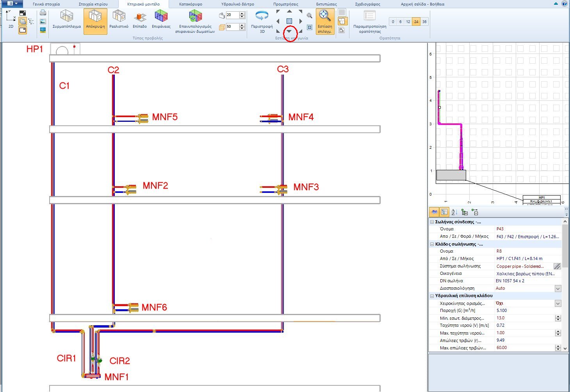Click the Επίπεδο view icon
570x392 pixels.
[x=140, y=18]
